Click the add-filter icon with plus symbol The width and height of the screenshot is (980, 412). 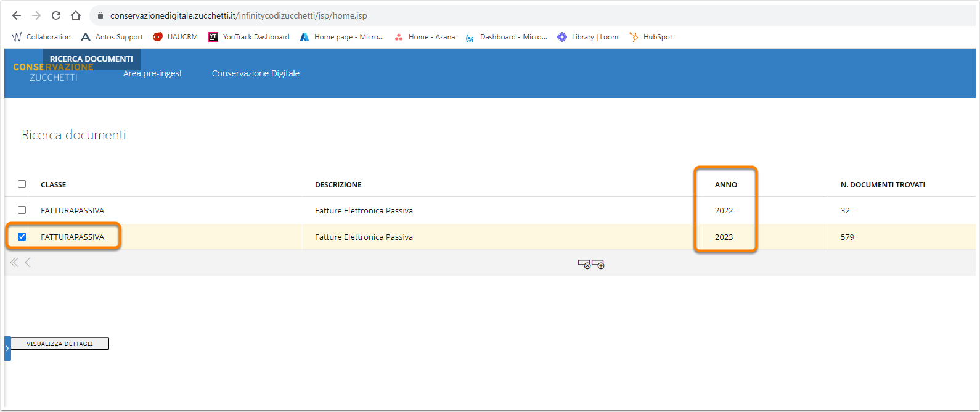598,265
